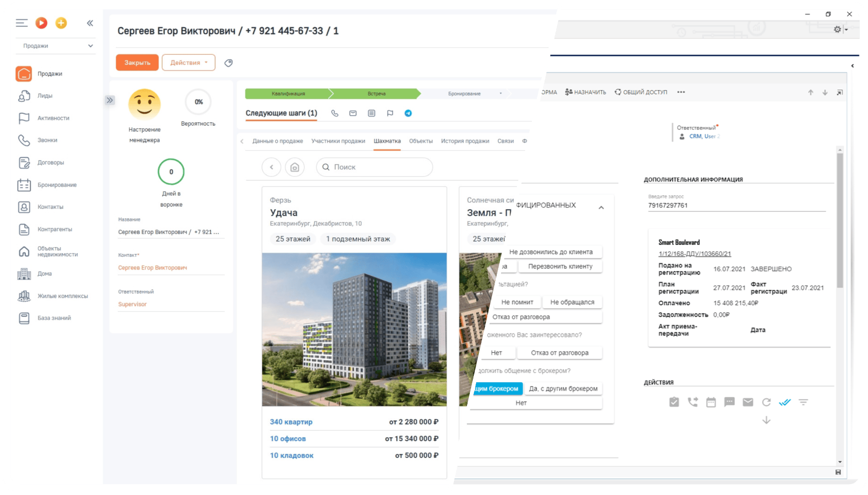Switch to Связи tab
This screenshot has height=495, width=868.
[506, 141]
